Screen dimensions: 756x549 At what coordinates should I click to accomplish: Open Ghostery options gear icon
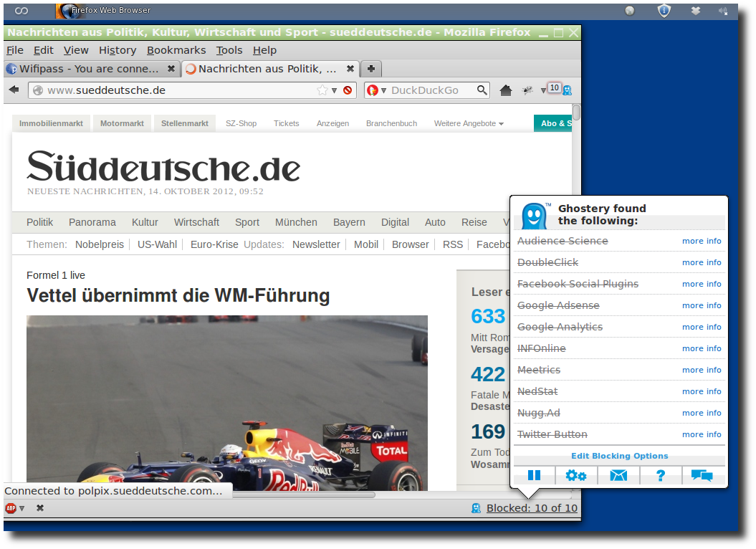coord(575,476)
